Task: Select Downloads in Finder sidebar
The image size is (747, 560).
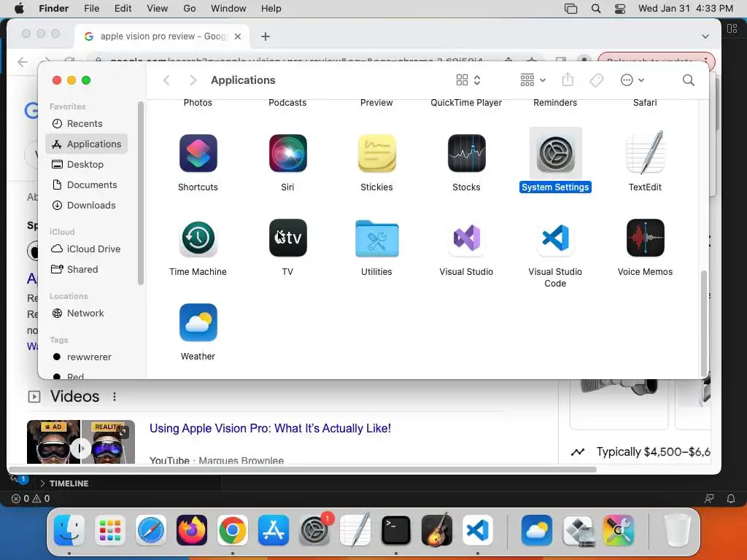Action: [x=86, y=205]
